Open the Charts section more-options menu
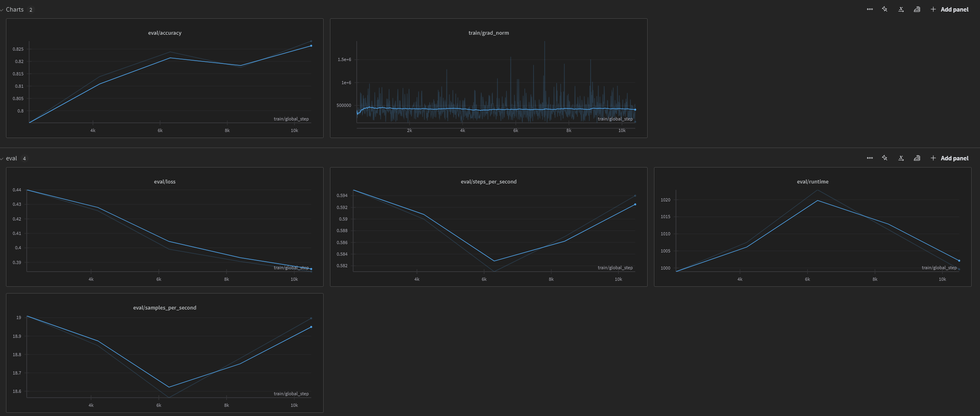Viewport: 980px width, 416px height. pyautogui.click(x=870, y=9)
